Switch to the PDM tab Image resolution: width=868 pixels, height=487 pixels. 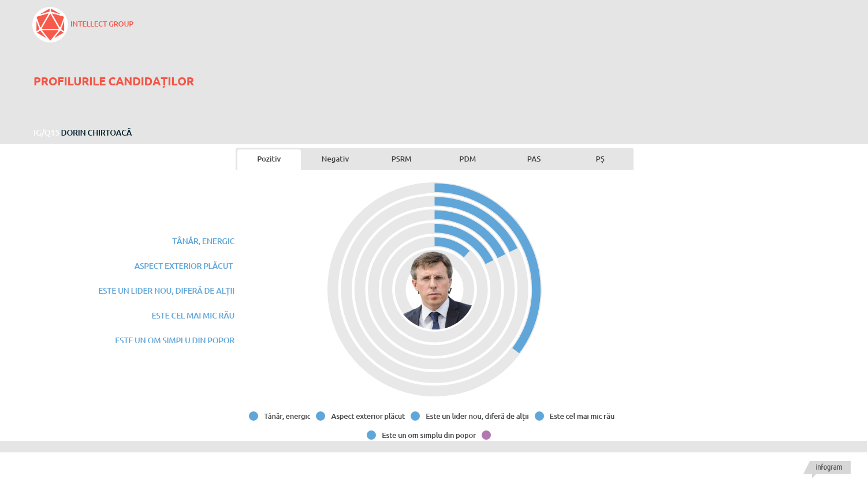click(x=468, y=159)
